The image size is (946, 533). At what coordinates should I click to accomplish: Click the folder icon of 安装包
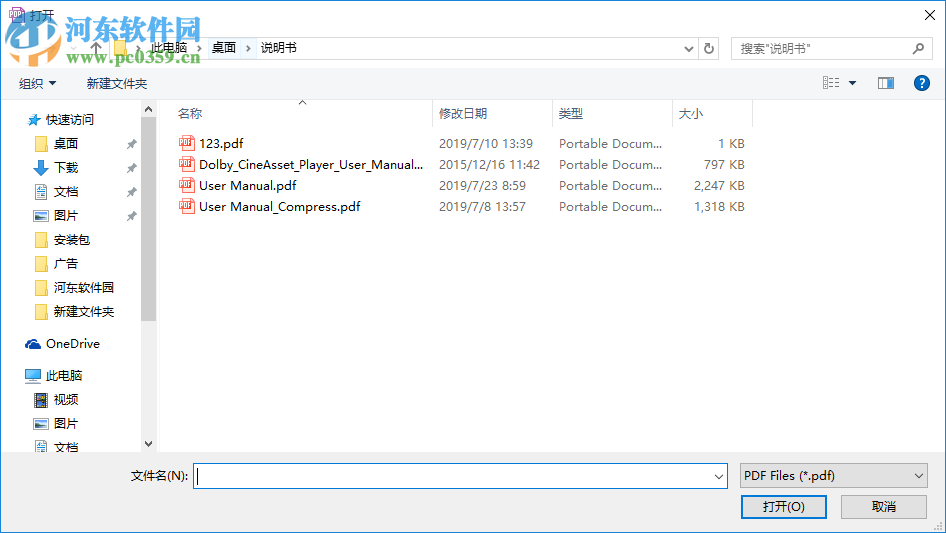coord(41,240)
